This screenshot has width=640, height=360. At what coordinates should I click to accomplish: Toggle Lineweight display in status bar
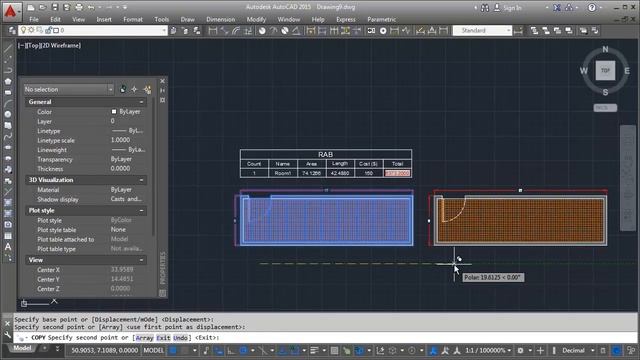pos(314,350)
